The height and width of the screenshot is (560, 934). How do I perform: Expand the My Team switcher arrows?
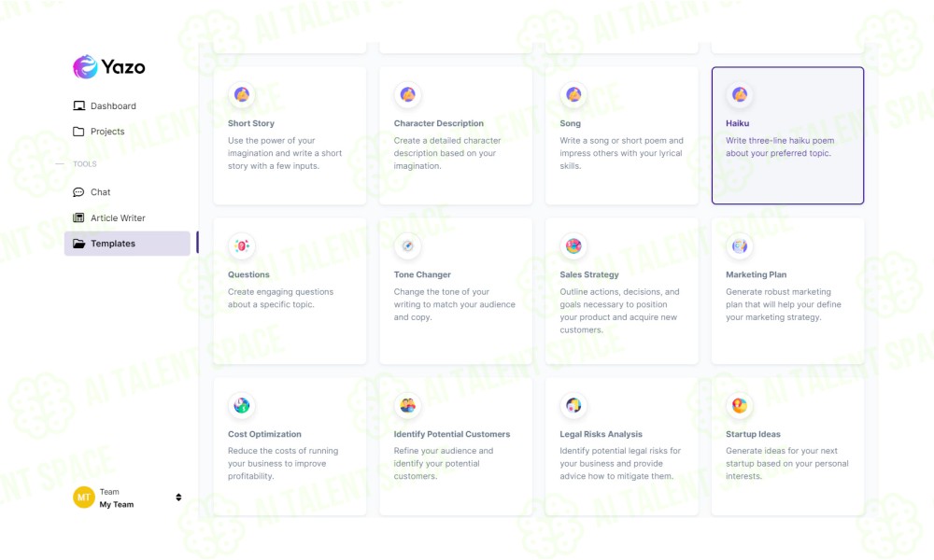(x=178, y=497)
